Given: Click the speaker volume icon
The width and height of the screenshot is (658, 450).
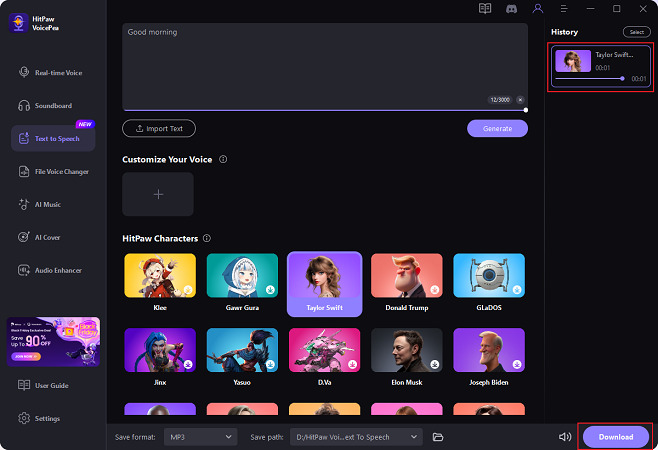Looking at the screenshot, I should (565, 437).
